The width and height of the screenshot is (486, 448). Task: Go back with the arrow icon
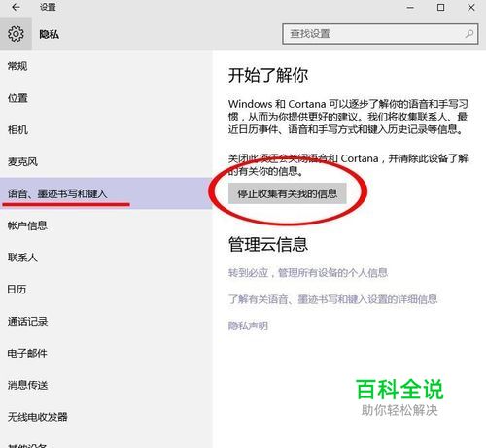click(16, 7)
